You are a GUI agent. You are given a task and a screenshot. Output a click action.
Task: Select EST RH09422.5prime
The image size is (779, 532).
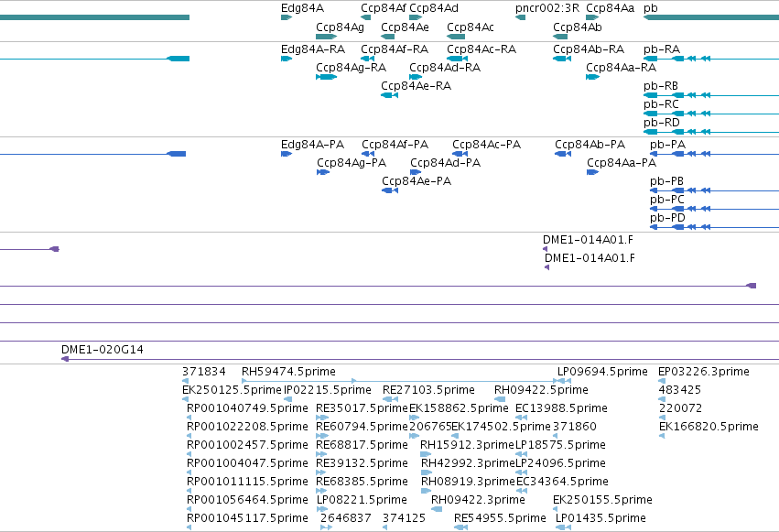[541, 390]
